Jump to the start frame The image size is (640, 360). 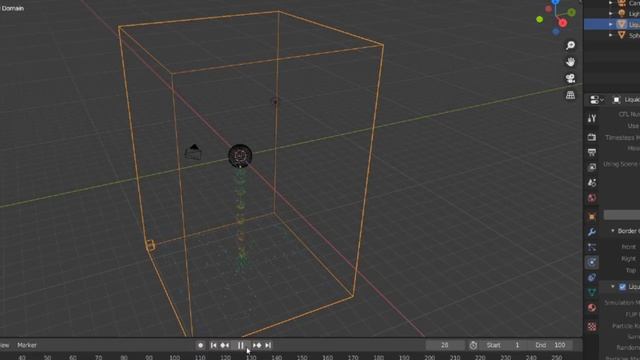(213, 345)
